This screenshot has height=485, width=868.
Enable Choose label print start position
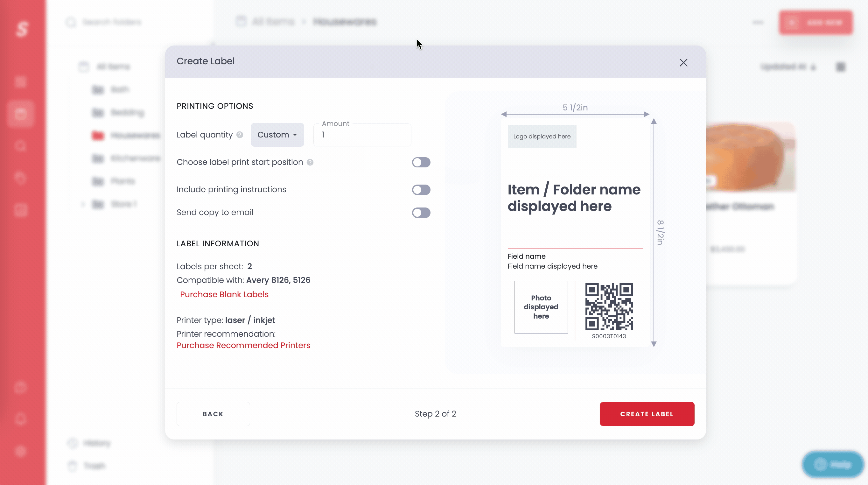point(421,162)
